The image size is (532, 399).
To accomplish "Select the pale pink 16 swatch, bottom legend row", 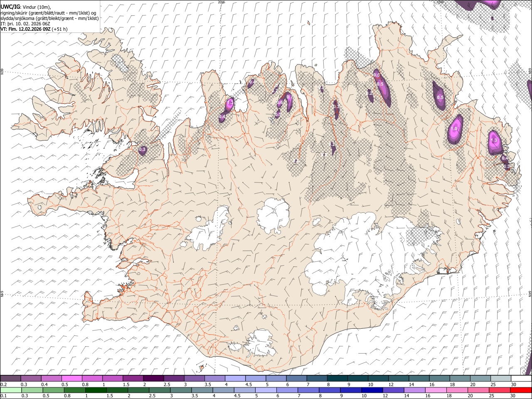I will (x=436, y=390).
